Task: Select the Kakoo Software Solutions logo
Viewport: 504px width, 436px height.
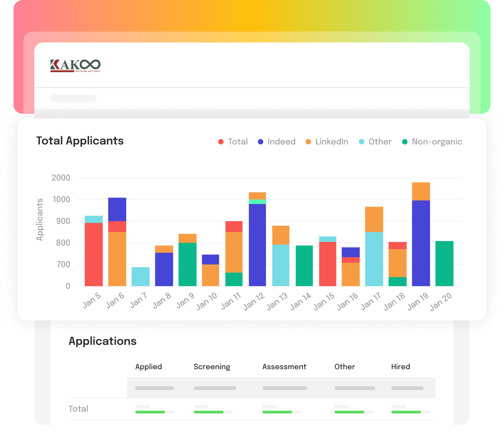Action: (x=75, y=66)
